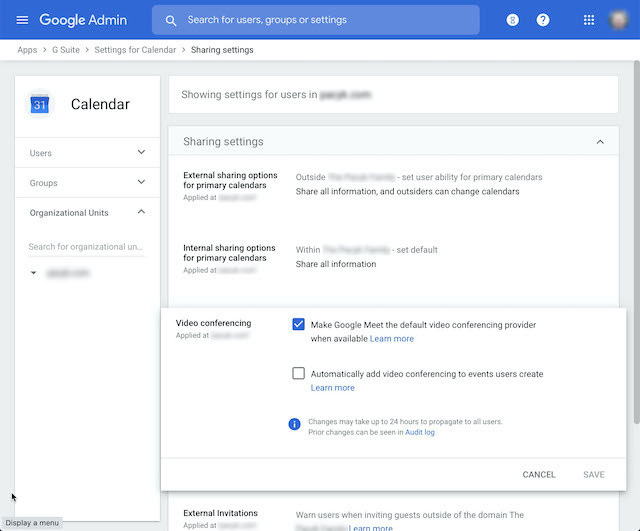The height and width of the screenshot is (531, 640).
Task: Go to Settings for Calendar breadcrumb
Action: click(x=135, y=50)
